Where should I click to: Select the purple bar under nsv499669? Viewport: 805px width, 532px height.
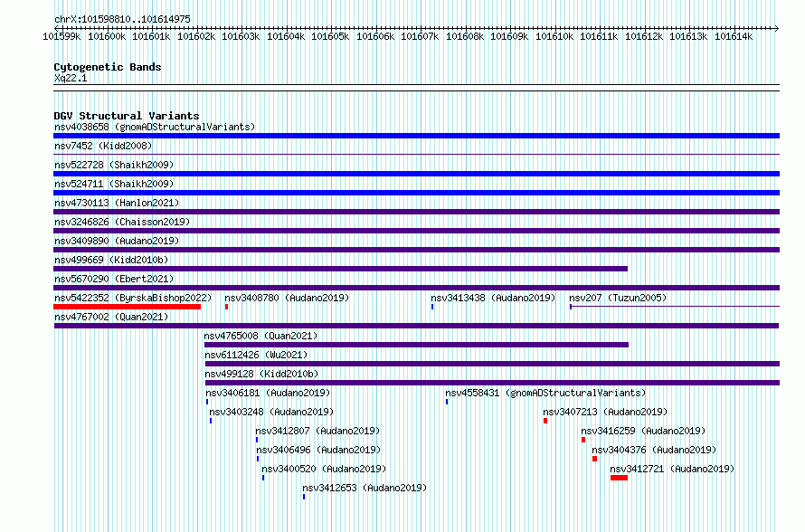tap(340, 269)
